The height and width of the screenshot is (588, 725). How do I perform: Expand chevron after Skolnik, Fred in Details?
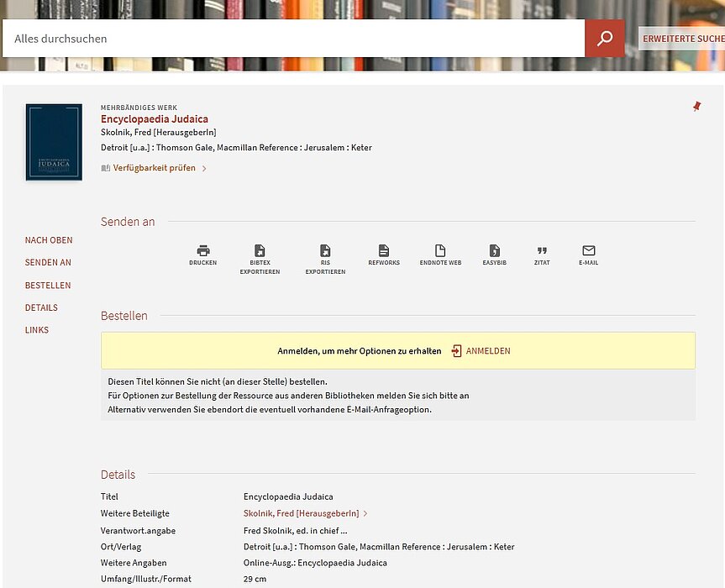[365, 513]
